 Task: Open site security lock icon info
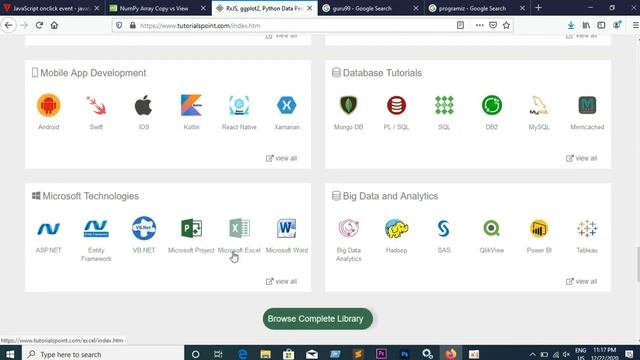tap(133, 25)
